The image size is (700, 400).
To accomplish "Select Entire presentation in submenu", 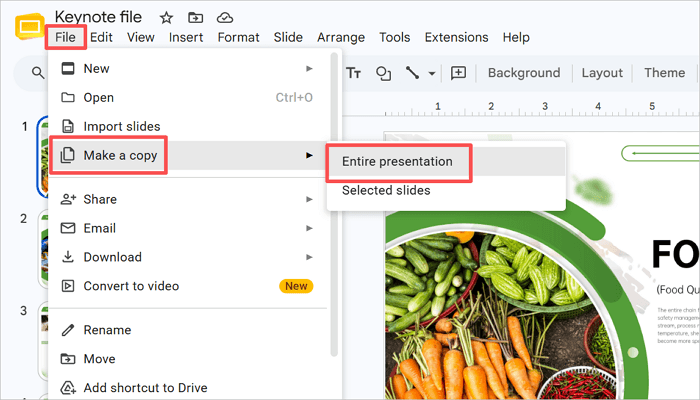I will pyautogui.click(x=446, y=162).
